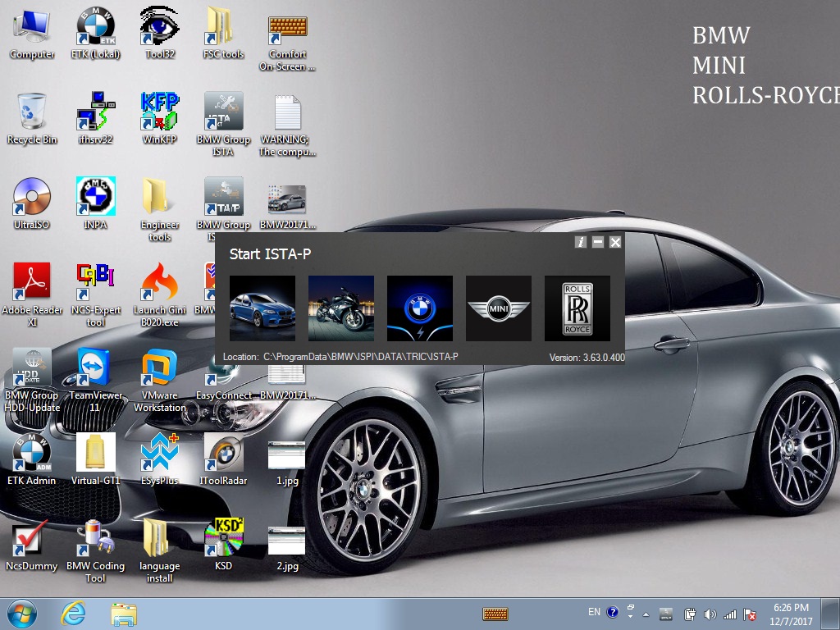Open the on-screen keyboard taskbar button

(495, 614)
